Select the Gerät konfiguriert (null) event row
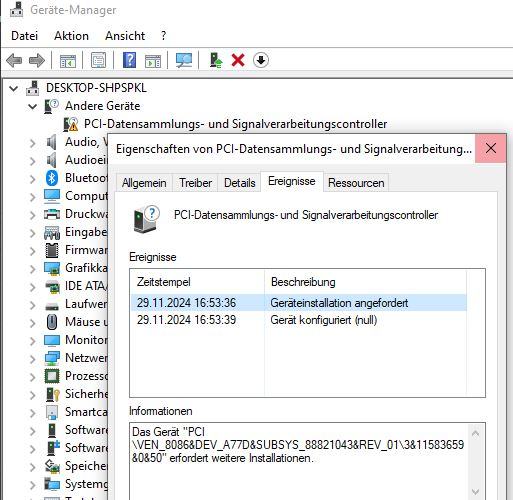Viewport: 513px width, 500px height. click(x=298, y=320)
